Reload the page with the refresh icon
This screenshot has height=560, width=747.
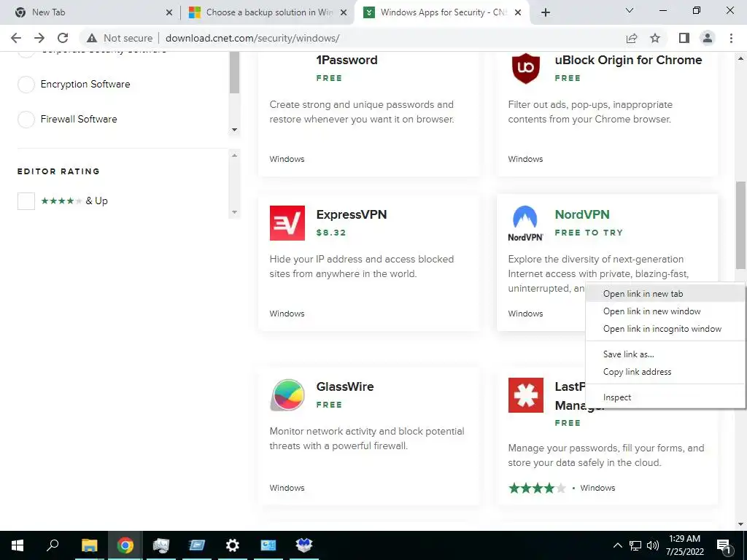63,38
